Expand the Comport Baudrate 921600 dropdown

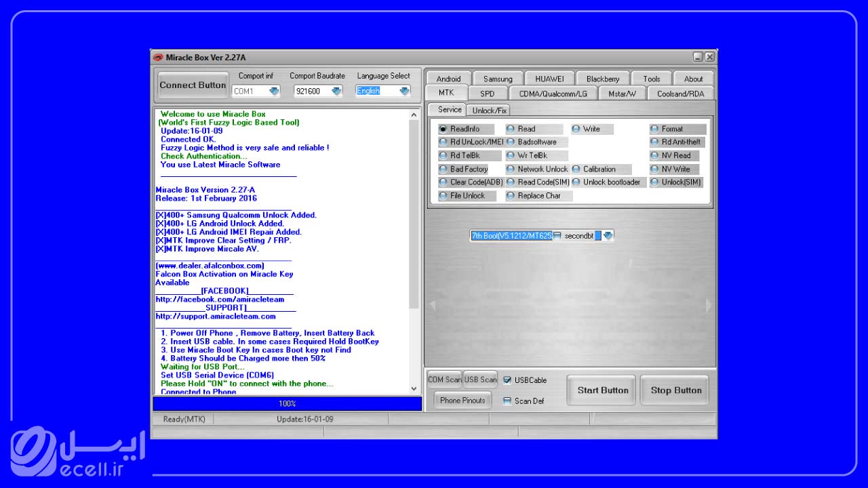336,91
